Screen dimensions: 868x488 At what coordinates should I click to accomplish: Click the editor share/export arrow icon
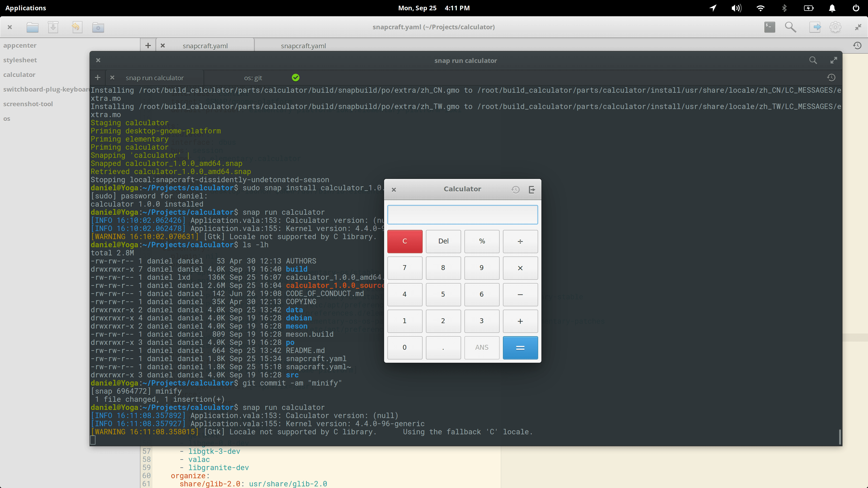click(x=815, y=27)
